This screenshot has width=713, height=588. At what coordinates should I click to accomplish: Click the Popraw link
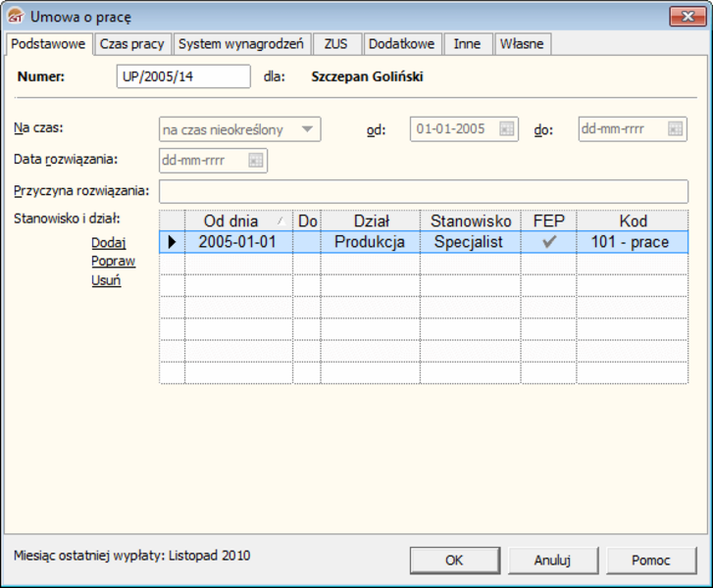click(x=113, y=262)
